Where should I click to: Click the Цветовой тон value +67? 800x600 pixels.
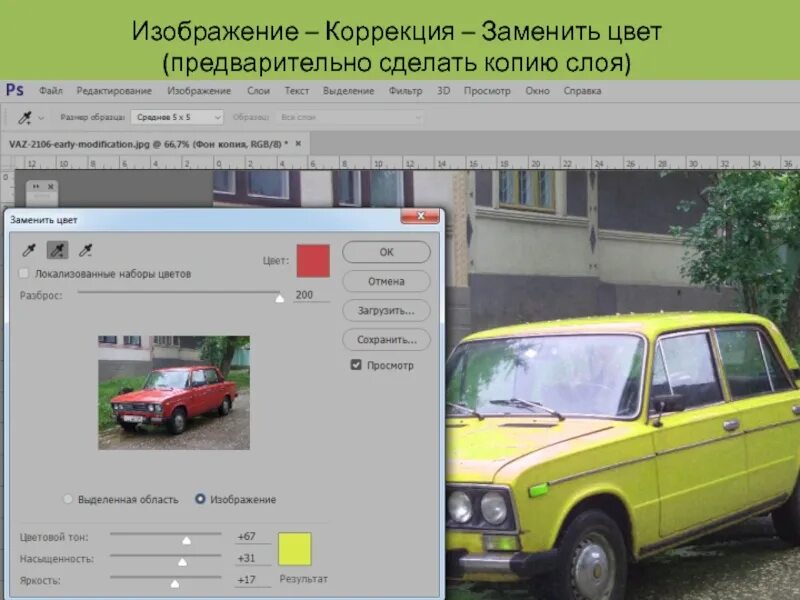253,537
